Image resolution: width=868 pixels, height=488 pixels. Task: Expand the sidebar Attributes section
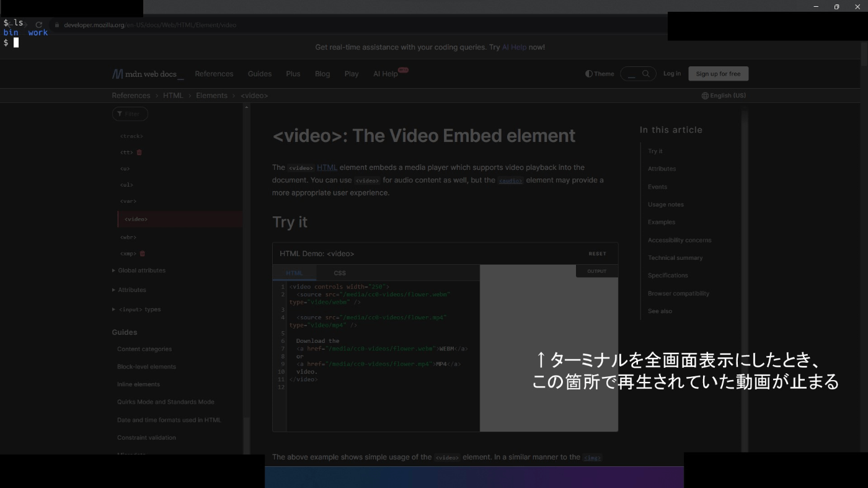129,290
